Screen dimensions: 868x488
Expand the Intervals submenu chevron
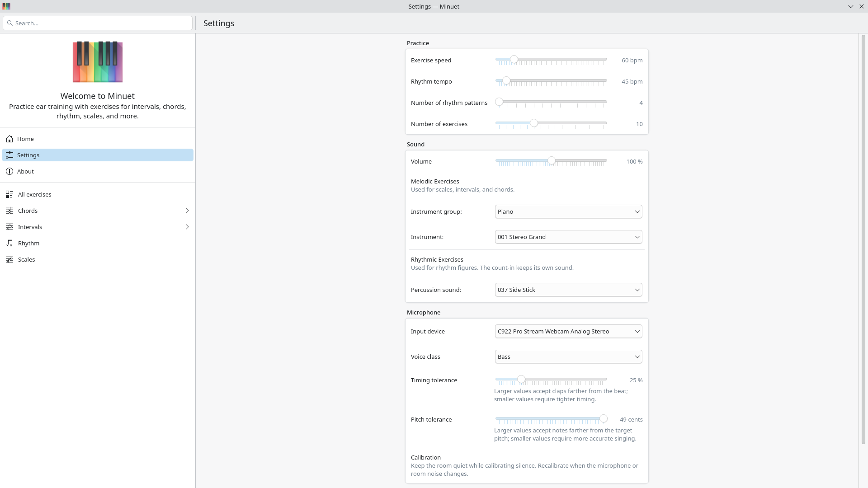(x=187, y=227)
